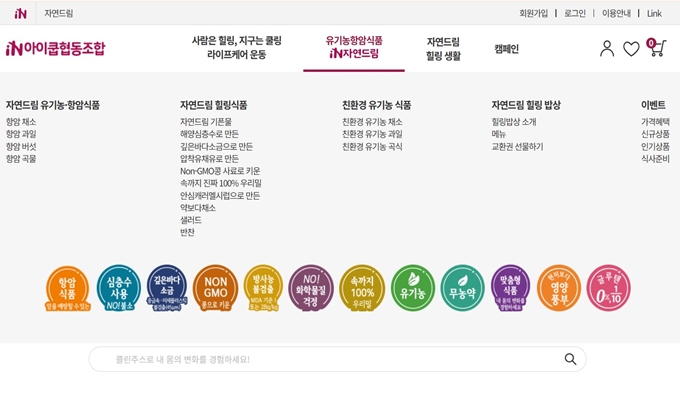The width and height of the screenshot is (680, 400).
Task: Open 식사준비 link
Action: 655,159
